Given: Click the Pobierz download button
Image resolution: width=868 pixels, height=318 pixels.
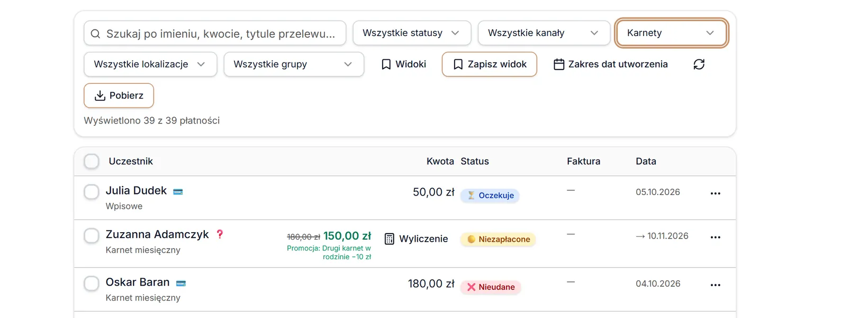Looking at the screenshot, I should point(119,95).
